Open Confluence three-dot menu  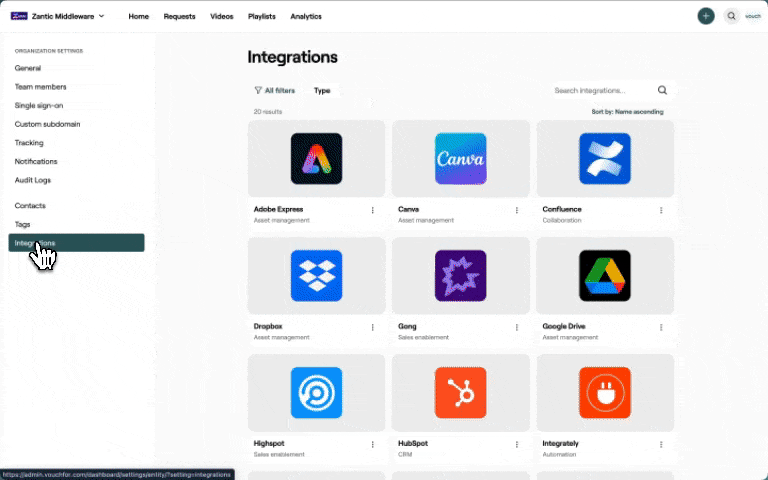(x=661, y=210)
